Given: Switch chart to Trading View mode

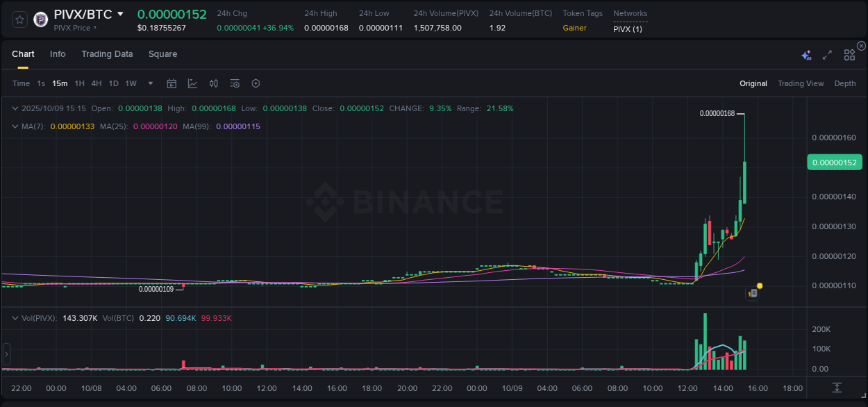Looking at the screenshot, I should [x=801, y=83].
